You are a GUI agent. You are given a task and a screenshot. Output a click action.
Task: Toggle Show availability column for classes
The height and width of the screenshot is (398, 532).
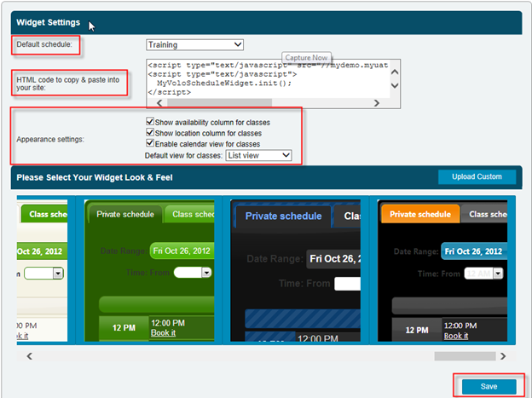[150, 123]
